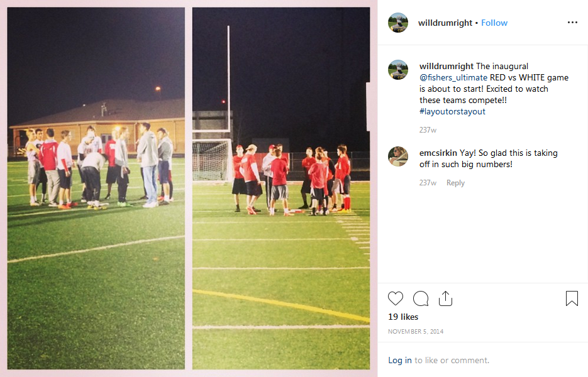
Task: Select the red team photo on the right
Action: pos(281,188)
